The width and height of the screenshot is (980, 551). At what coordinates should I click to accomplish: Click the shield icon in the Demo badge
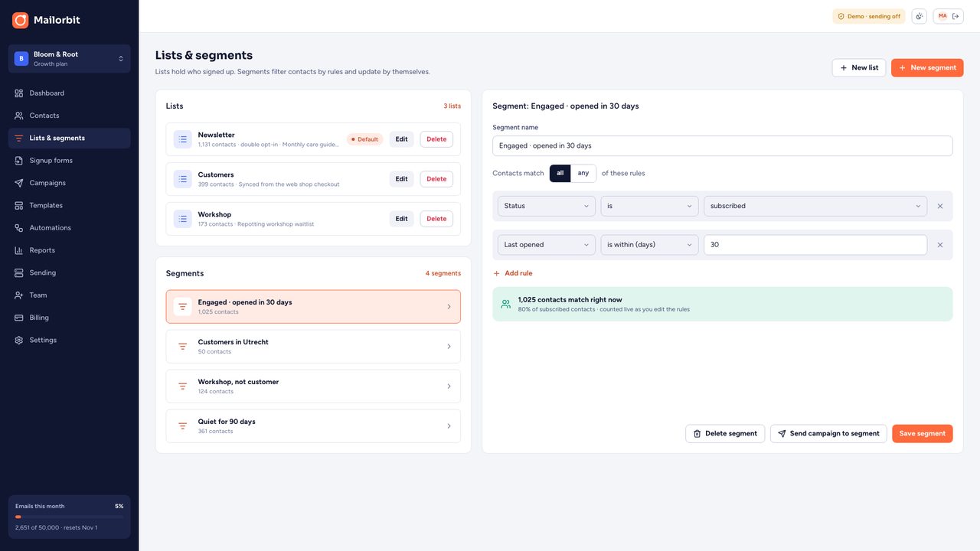click(x=841, y=16)
